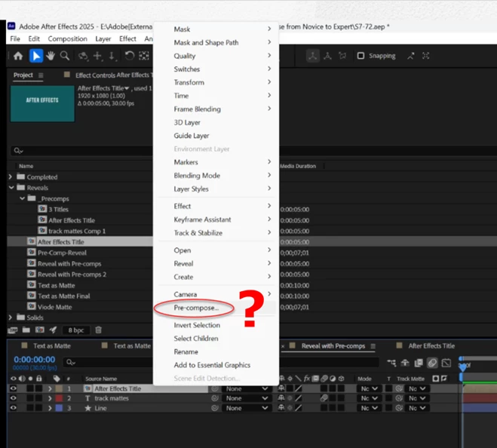This screenshot has height=448, width=497.
Task: Enable Frame Blending for timeline icon
Action: pos(419,363)
